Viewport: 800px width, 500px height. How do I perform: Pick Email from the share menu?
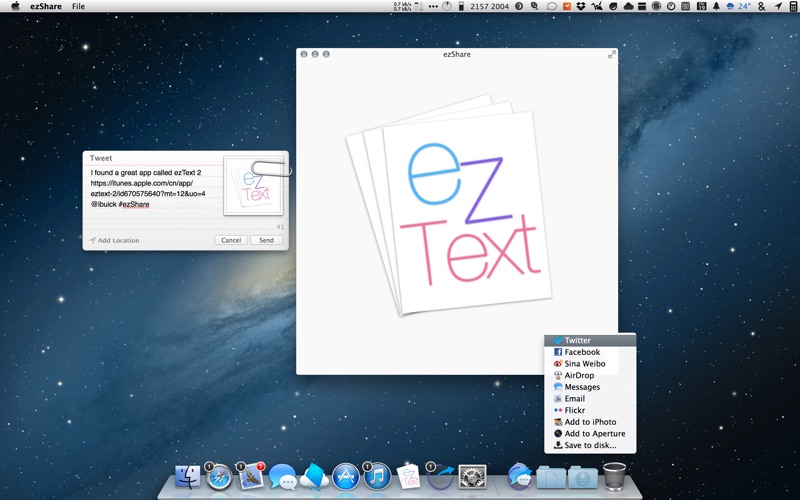tap(590, 398)
